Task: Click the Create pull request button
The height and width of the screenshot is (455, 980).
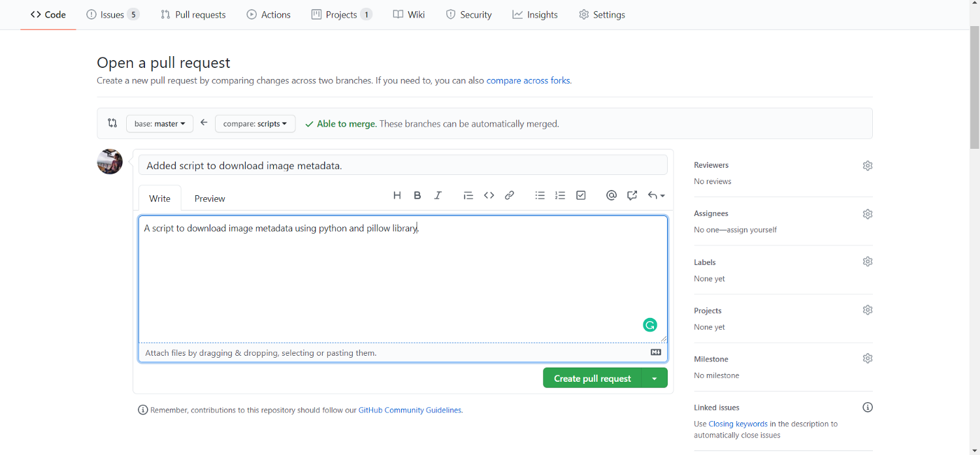Action: [x=592, y=379]
